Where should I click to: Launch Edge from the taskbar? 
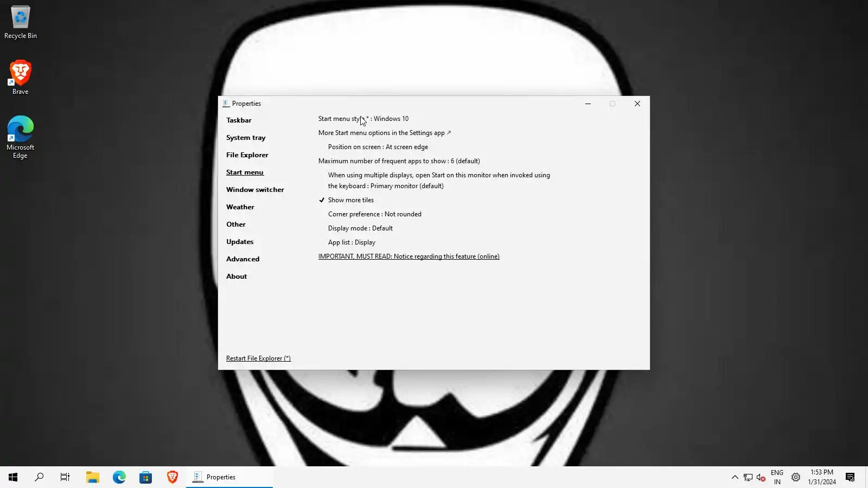click(119, 477)
